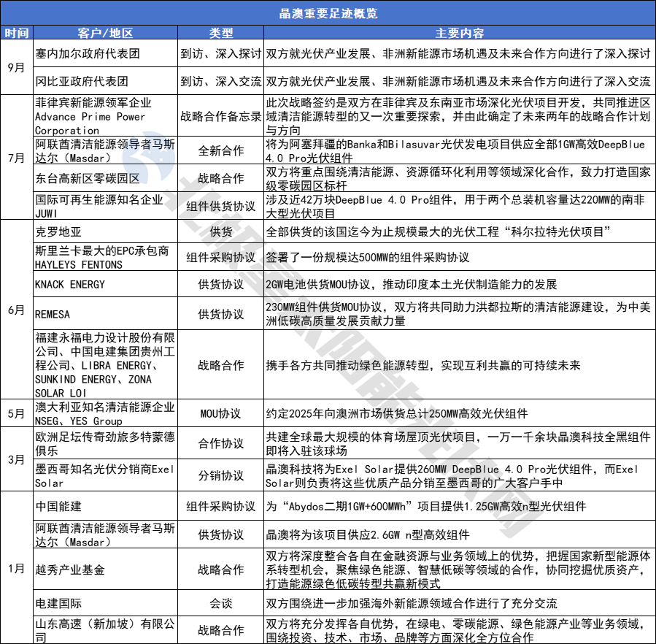Click the JUWI customer cell
The width and height of the screenshot is (656, 644).
pyautogui.click(x=105, y=206)
